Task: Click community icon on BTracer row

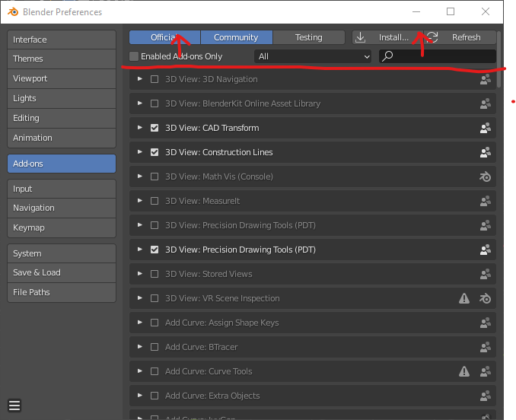Action: pyautogui.click(x=486, y=347)
